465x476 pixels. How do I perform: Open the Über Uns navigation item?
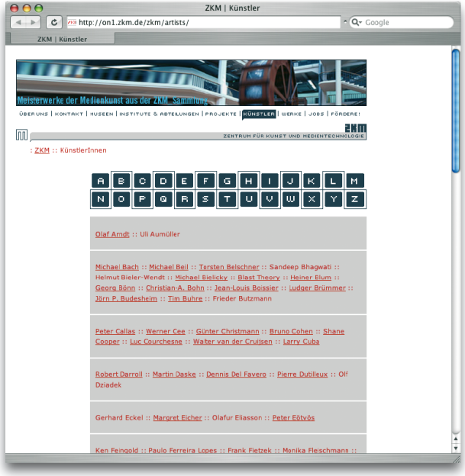click(34, 114)
